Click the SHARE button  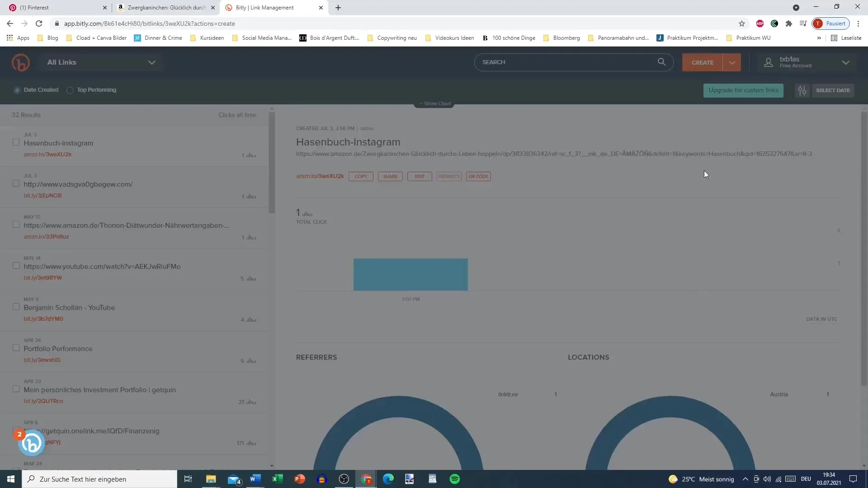[390, 176]
